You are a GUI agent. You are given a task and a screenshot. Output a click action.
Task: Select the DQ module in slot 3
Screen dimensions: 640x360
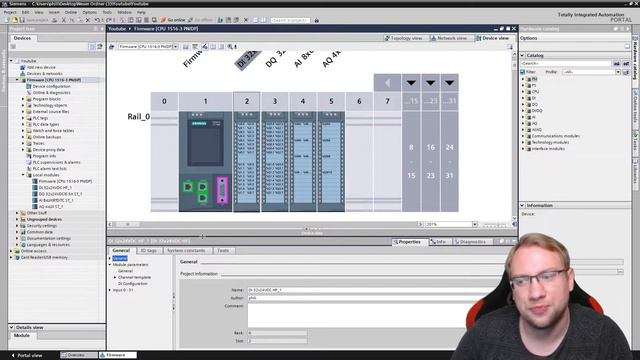point(275,161)
